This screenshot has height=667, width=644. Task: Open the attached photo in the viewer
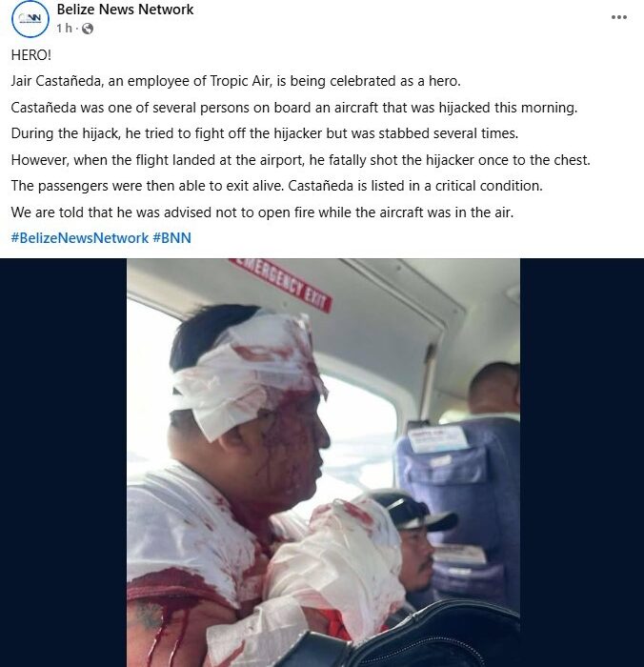[x=323, y=462]
